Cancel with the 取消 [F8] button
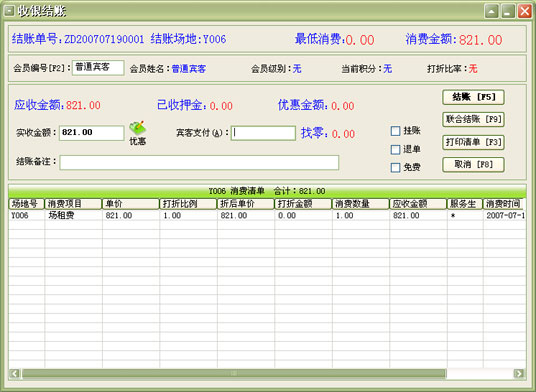The height and width of the screenshot is (392, 536). tap(473, 165)
